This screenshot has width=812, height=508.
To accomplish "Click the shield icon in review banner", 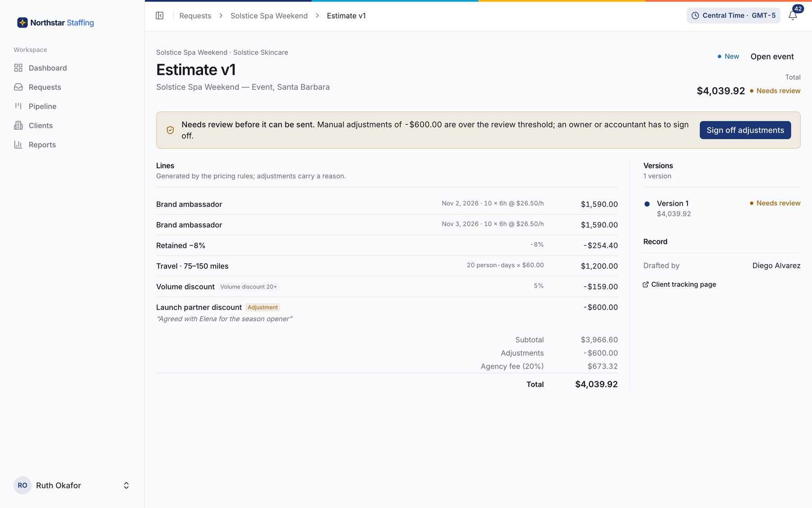I will [x=170, y=130].
